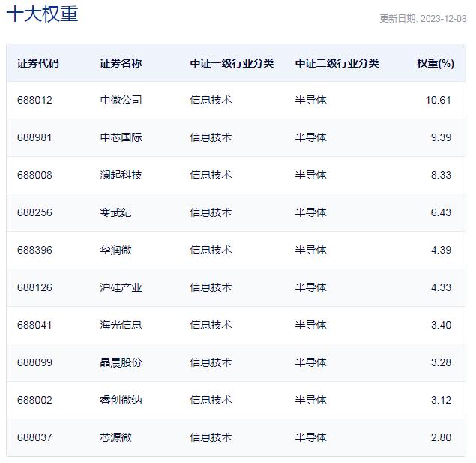Click weight value 4.33
Screen dimensions: 476x463
pyautogui.click(x=441, y=287)
